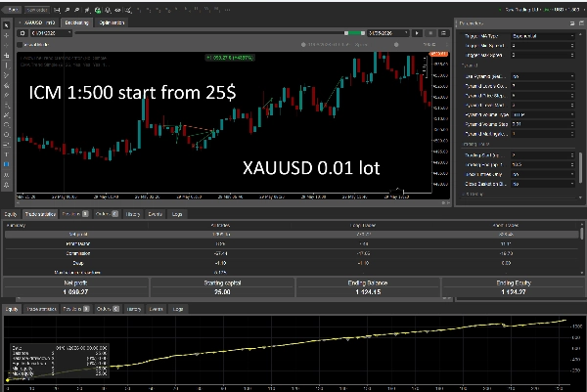Click the backtest play button
587x392 pixels.
(x=417, y=33)
